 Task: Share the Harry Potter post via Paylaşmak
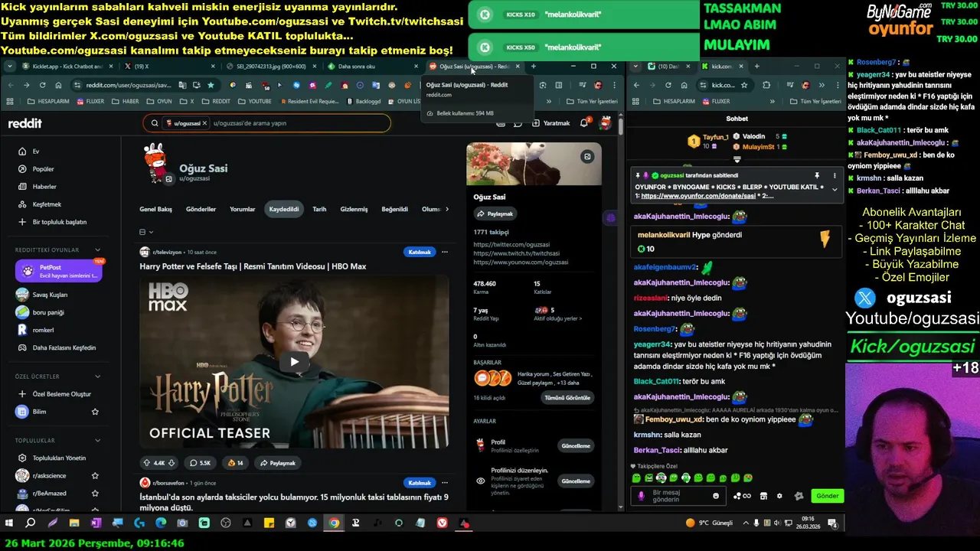click(x=278, y=463)
